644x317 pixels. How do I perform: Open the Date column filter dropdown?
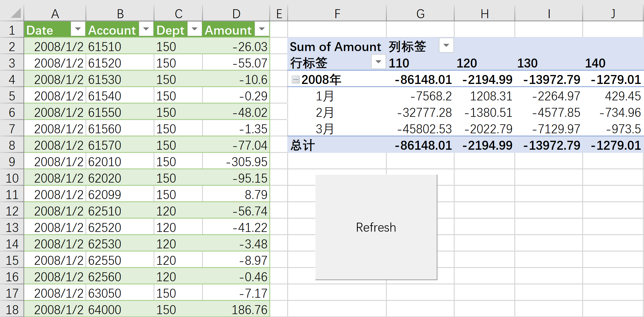(x=78, y=29)
